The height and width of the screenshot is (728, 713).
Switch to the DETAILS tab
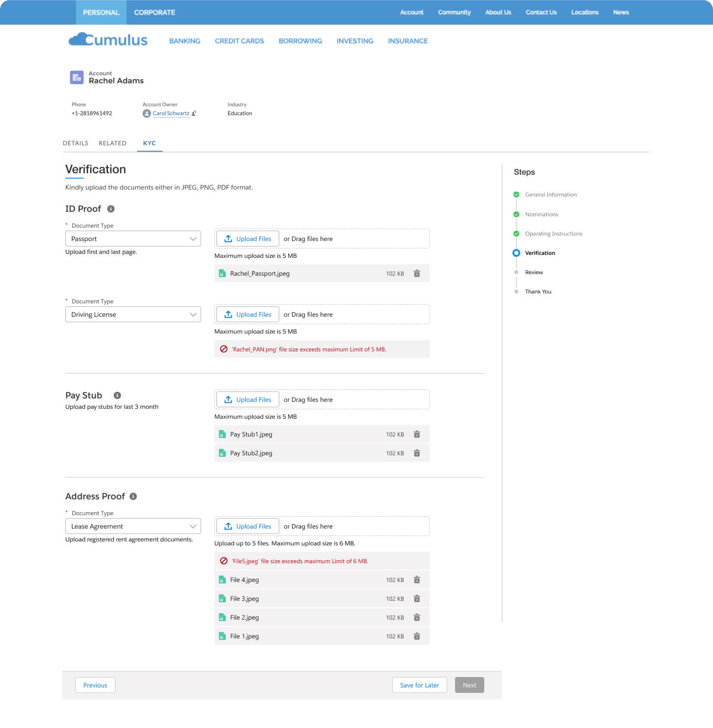coord(76,143)
